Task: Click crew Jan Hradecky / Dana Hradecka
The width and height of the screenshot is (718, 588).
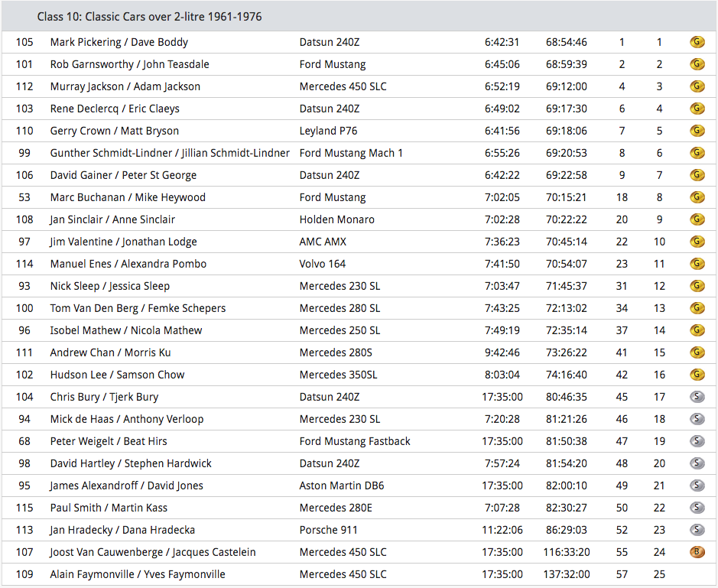Action: pos(122,530)
